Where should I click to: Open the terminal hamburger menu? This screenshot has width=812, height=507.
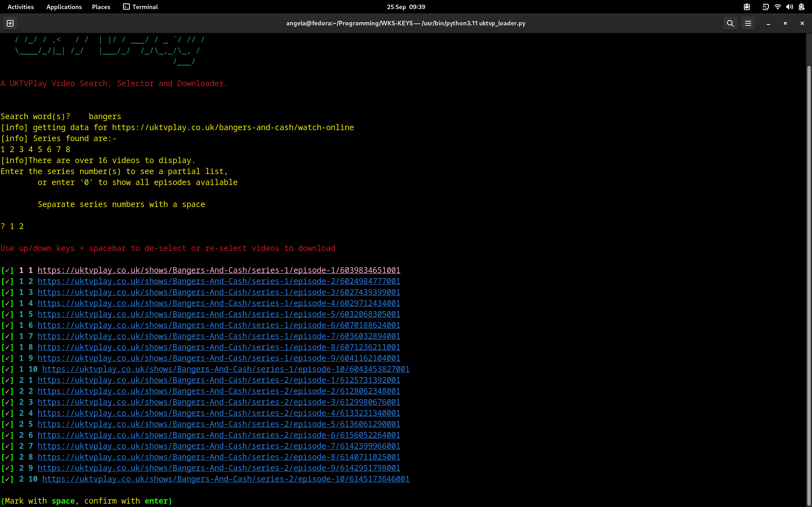point(748,23)
